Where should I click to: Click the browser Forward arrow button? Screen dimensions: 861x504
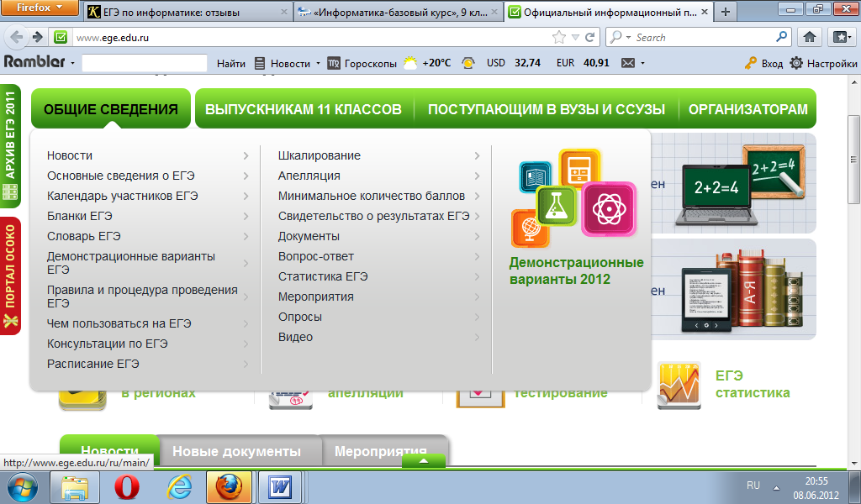point(37,37)
